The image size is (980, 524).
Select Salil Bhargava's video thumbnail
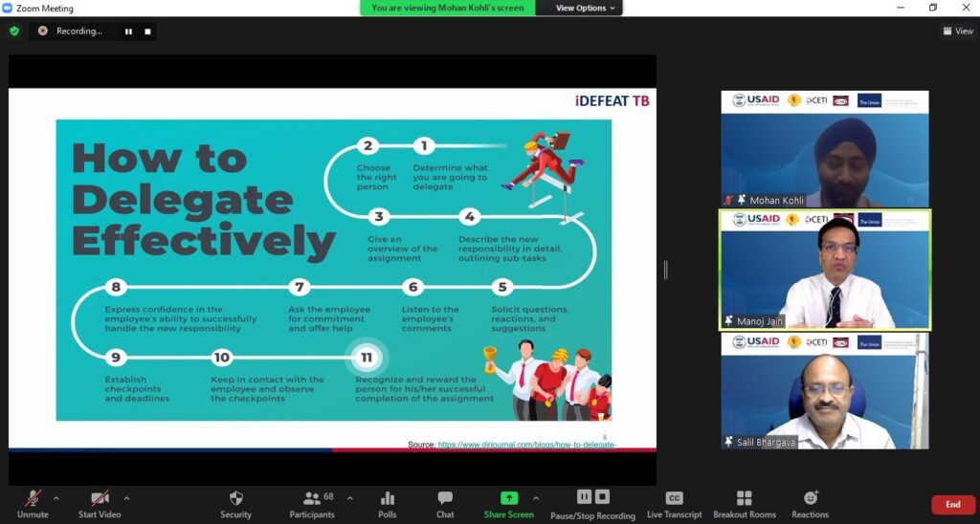click(x=824, y=390)
